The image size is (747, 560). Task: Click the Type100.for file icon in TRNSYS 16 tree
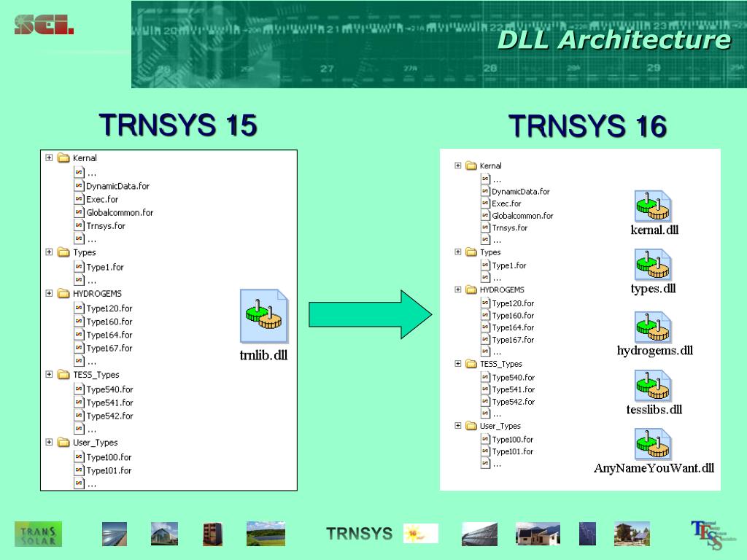click(485, 439)
